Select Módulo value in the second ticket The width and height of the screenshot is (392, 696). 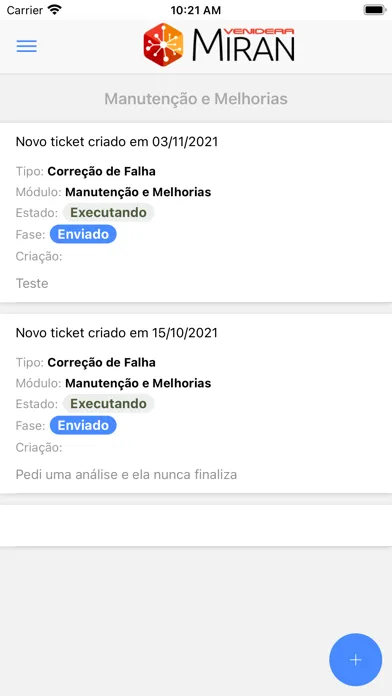click(x=138, y=383)
